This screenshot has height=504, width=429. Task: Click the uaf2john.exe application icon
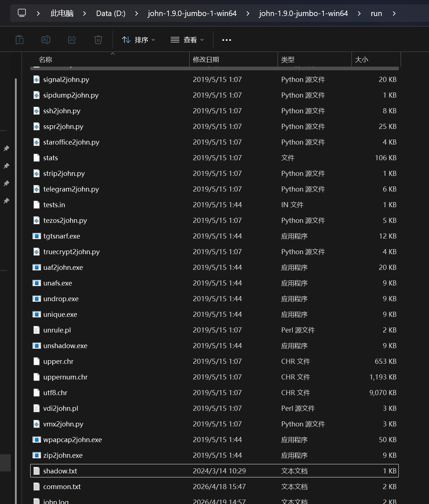36,267
